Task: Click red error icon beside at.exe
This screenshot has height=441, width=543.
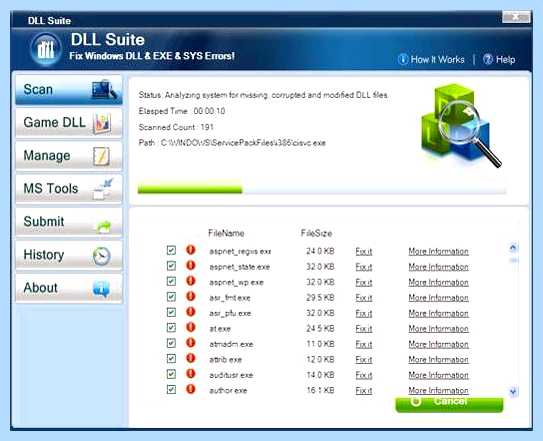Action: click(x=190, y=327)
